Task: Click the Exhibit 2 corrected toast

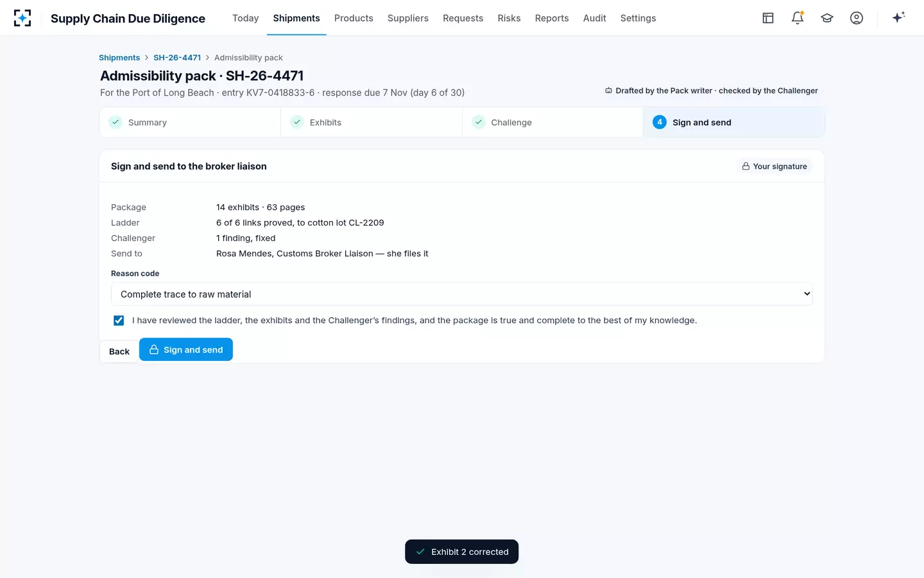Action: pos(462,552)
